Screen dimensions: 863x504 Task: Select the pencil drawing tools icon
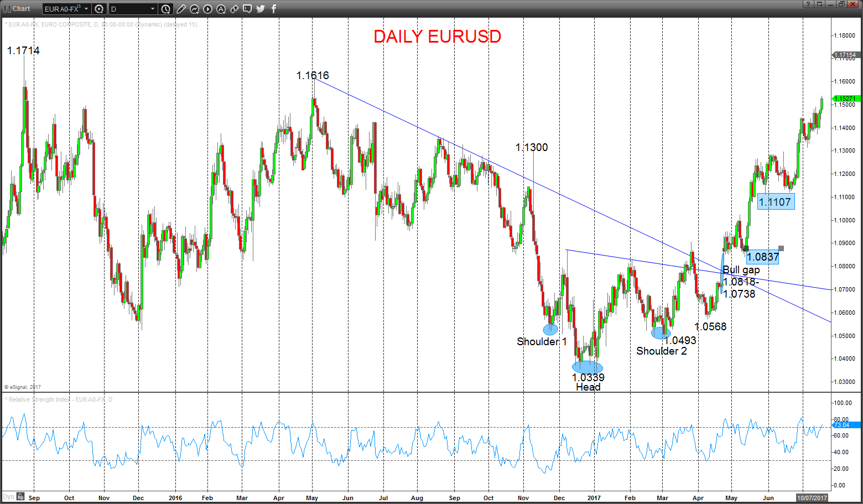click(x=181, y=9)
